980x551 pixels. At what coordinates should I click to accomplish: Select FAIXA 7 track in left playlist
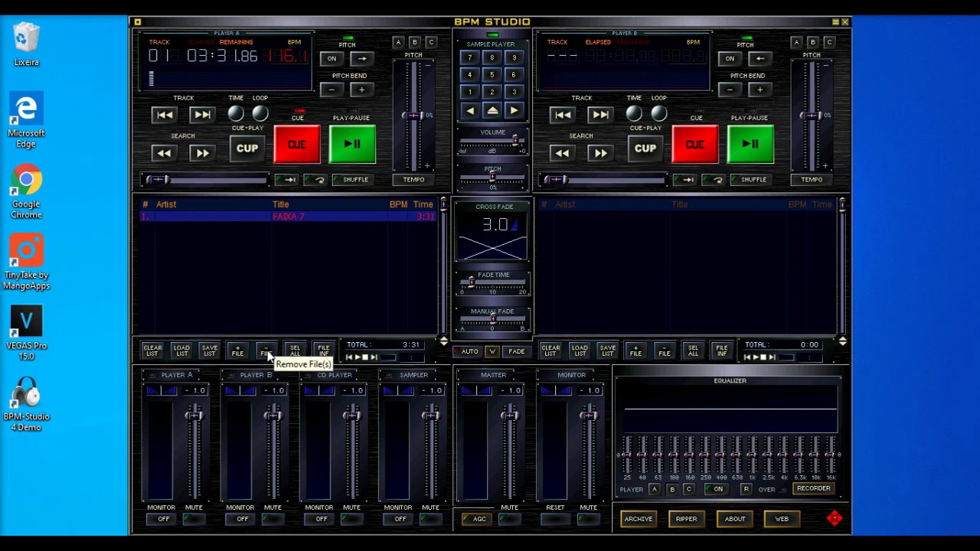tap(288, 217)
